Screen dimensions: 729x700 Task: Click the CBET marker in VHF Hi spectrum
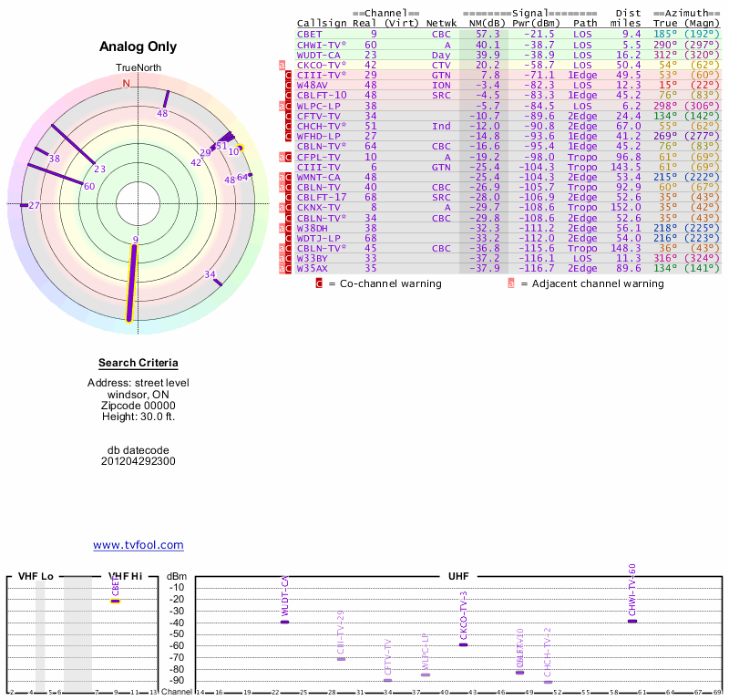[116, 601]
